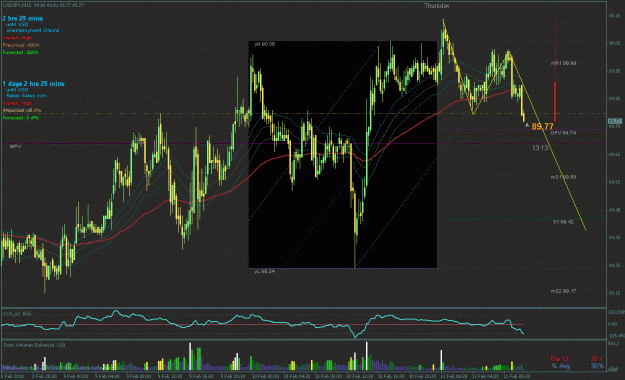The width and height of the screenshot is (625, 380).
Task: Click the '1 days 2 hrs 29 mins' countdown
Action: 33,84
